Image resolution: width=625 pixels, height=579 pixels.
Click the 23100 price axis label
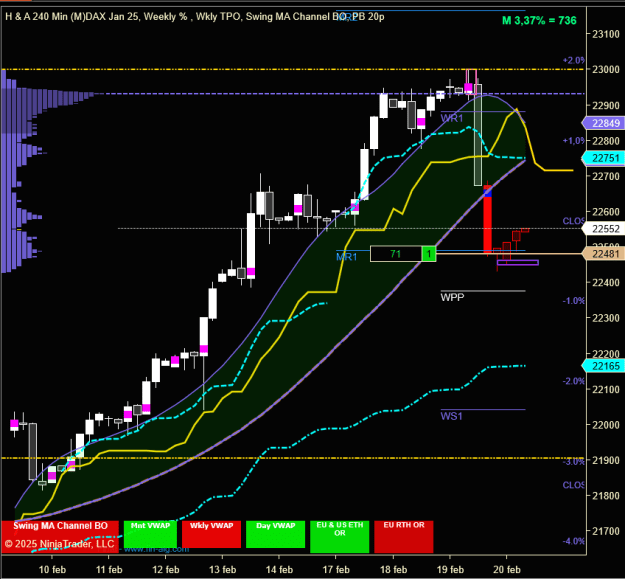coord(606,34)
